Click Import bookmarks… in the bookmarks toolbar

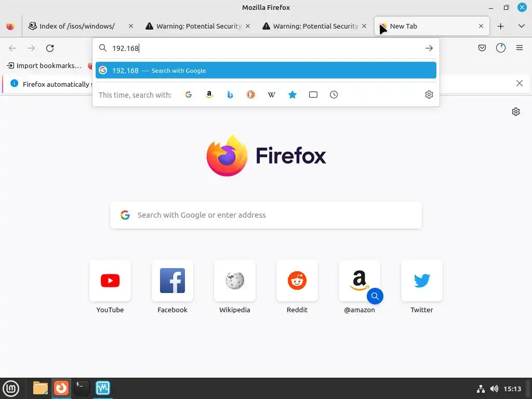45,66
